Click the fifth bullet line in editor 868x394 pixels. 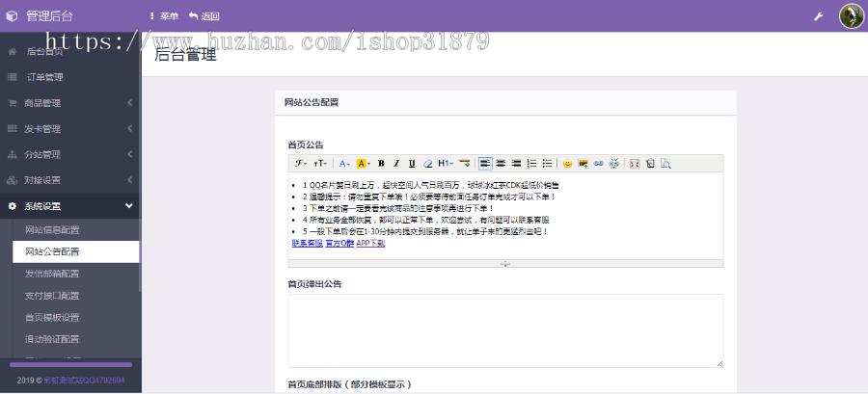click(x=425, y=231)
